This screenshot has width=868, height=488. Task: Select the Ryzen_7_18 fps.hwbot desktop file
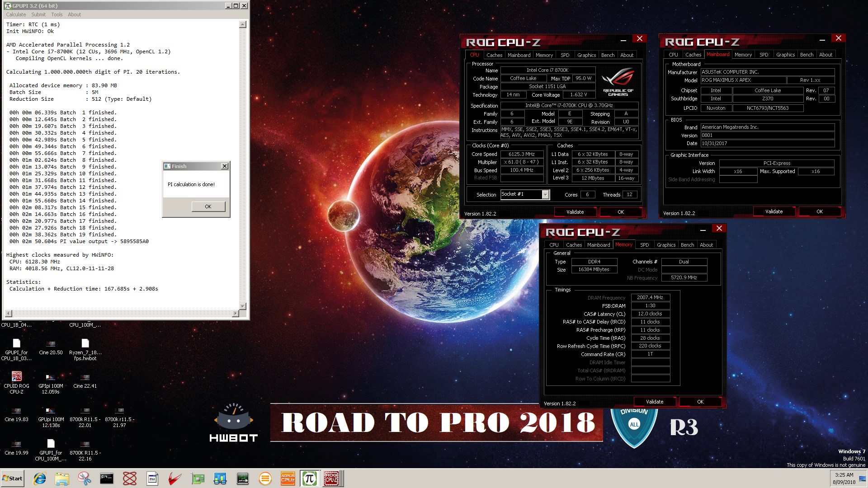[85, 350]
